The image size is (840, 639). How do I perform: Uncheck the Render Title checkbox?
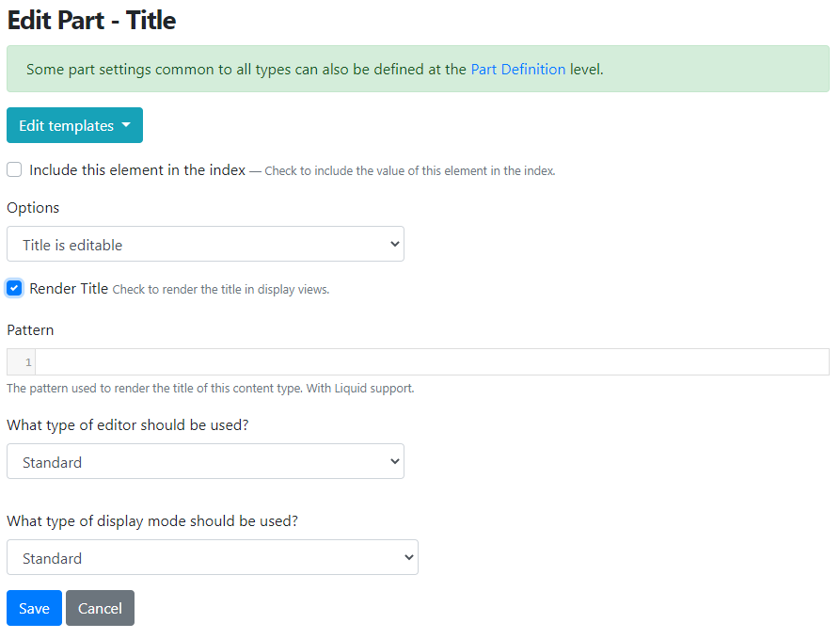pos(14,288)
